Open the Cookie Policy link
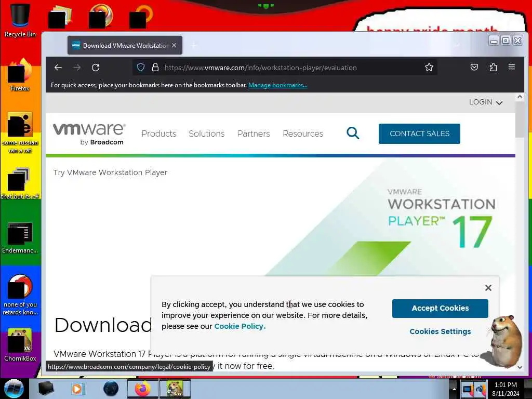 [x=240, y=326]
